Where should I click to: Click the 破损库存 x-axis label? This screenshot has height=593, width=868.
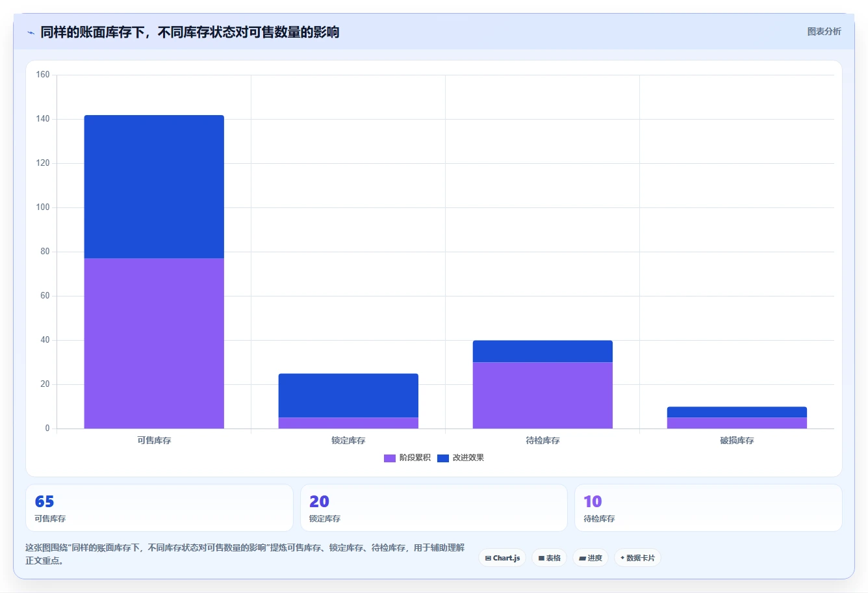tap(737, 441)
